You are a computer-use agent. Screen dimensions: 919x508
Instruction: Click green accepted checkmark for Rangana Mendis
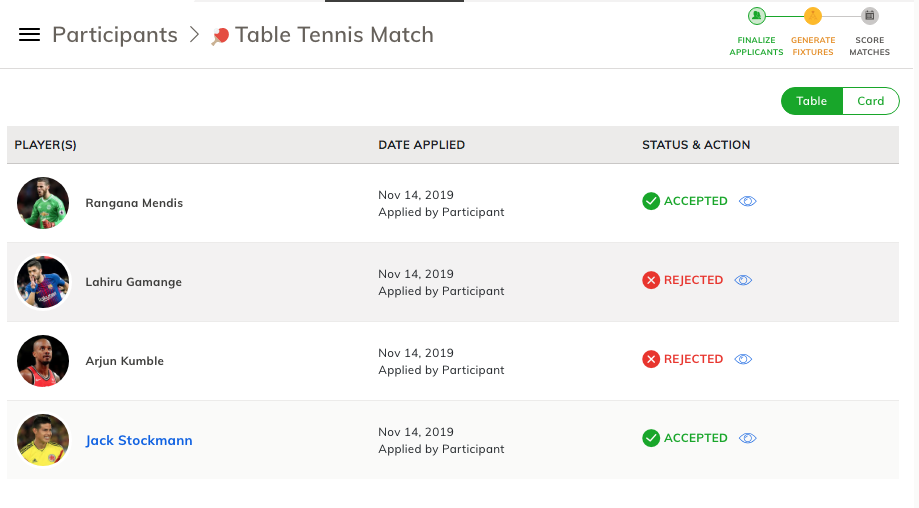point(651,202)
